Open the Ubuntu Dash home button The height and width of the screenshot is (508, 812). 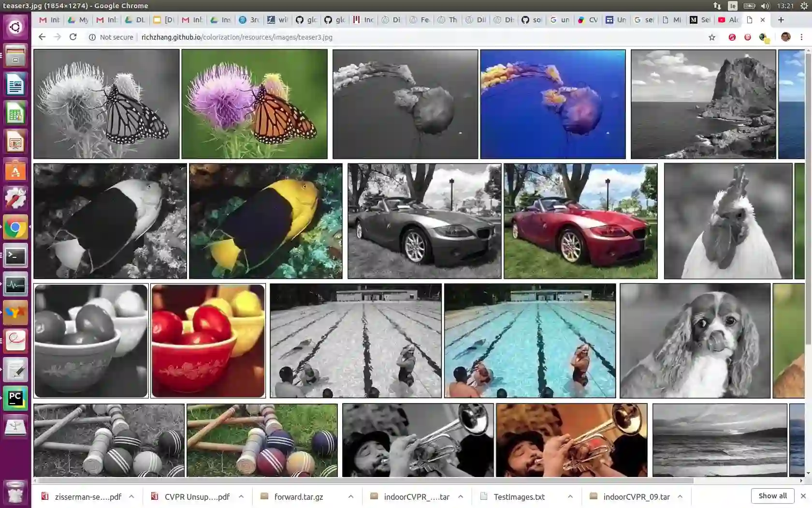(x=15, y=27)
